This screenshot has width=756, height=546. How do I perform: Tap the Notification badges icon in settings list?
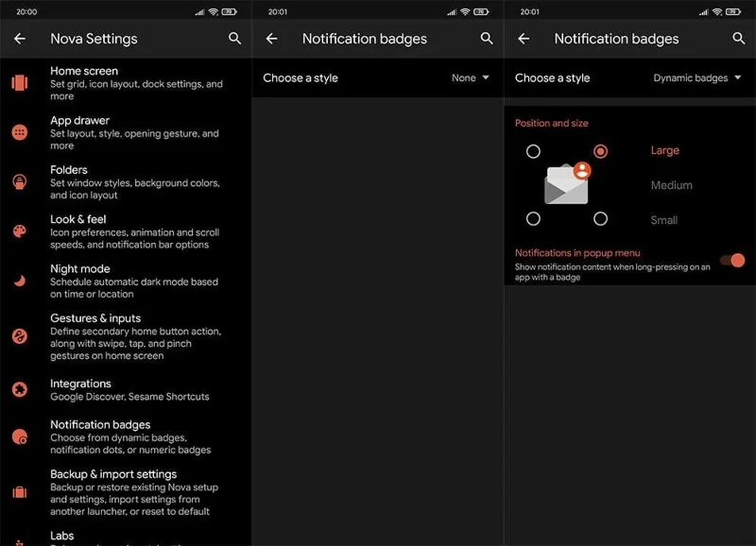point(20,436)
